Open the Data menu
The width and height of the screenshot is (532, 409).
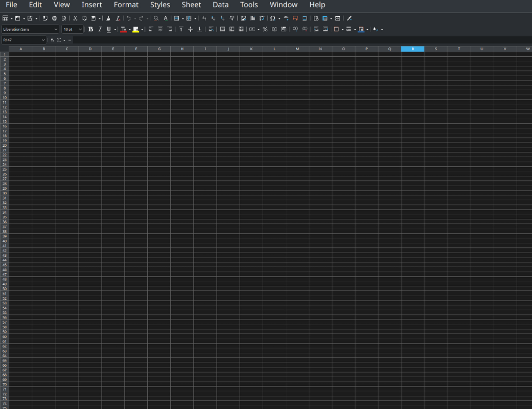click(220, 5)
